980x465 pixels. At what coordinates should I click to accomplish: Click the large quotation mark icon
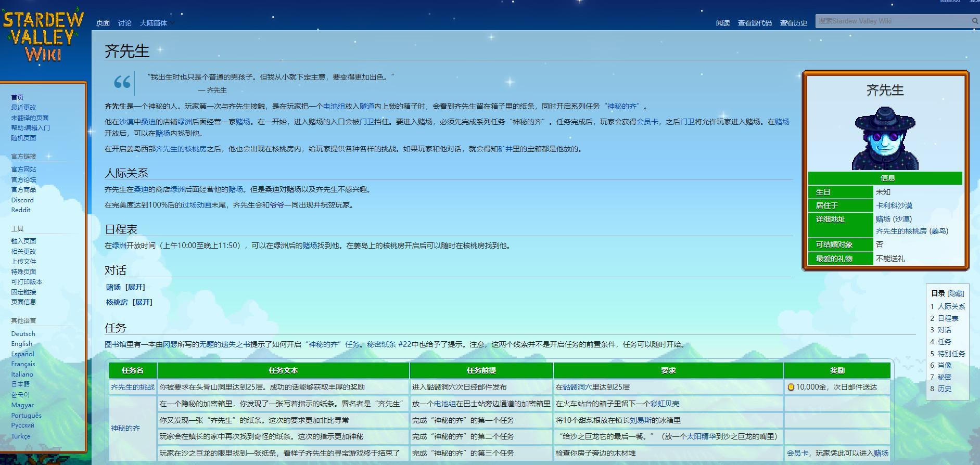122,82
